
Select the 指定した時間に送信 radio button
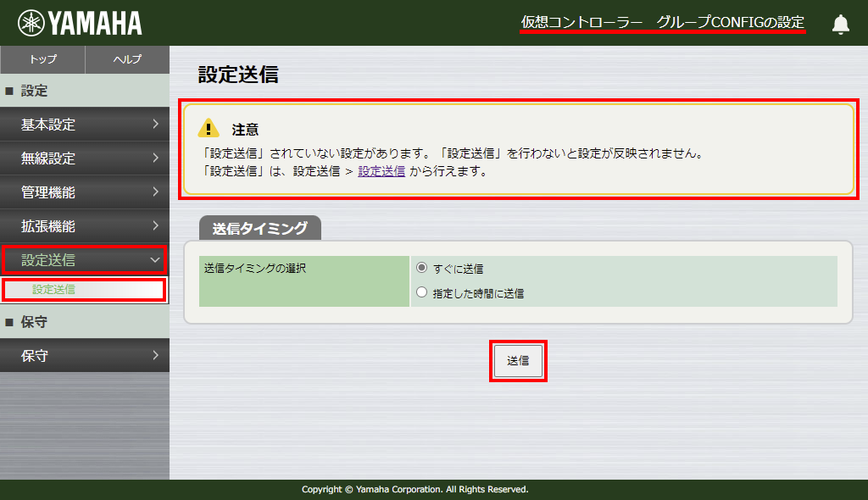pos(422,293)
